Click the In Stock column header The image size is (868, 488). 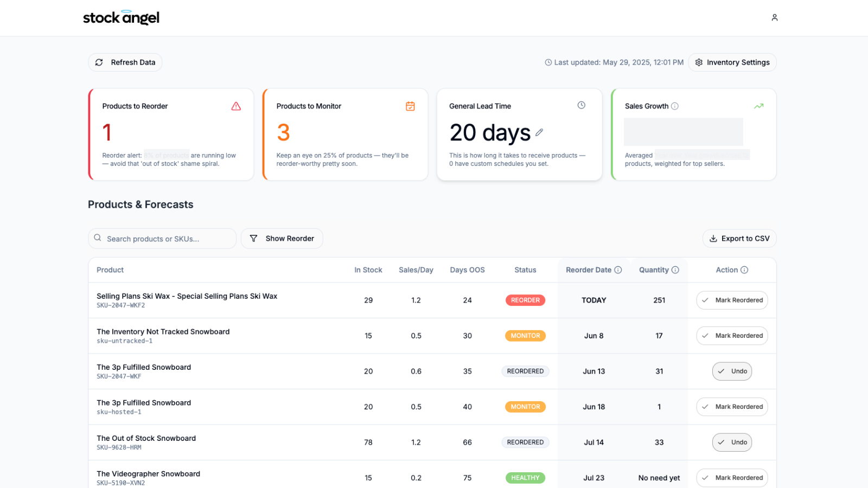pyautogui.click(x=368, y=270)
